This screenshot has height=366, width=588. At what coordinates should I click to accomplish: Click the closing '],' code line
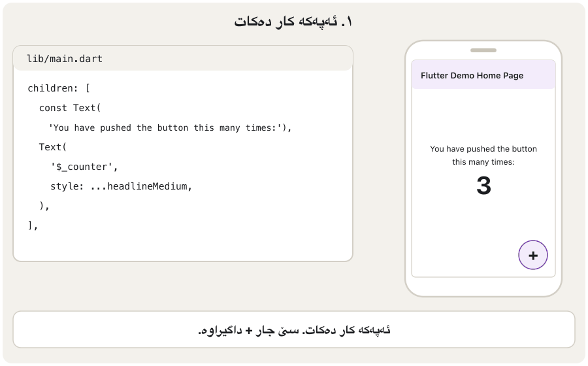pos(33,225)
